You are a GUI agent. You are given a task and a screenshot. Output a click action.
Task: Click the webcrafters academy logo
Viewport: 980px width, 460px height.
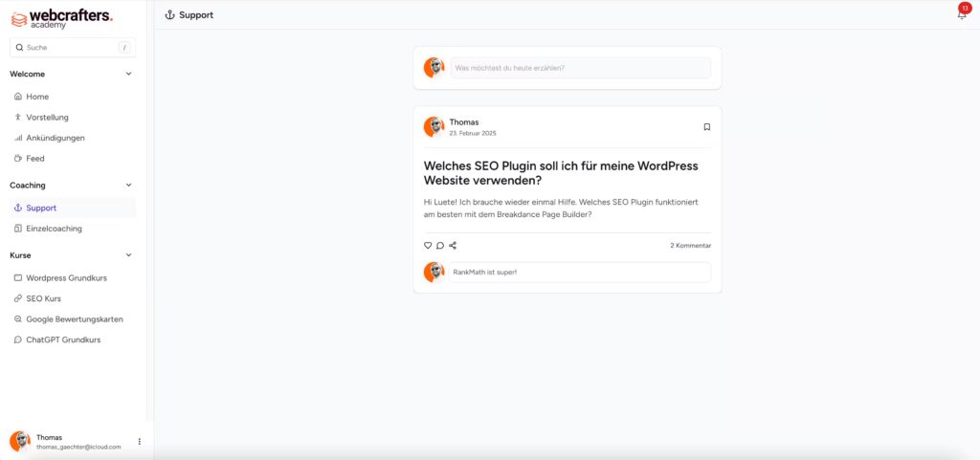[x=62, y=18]
